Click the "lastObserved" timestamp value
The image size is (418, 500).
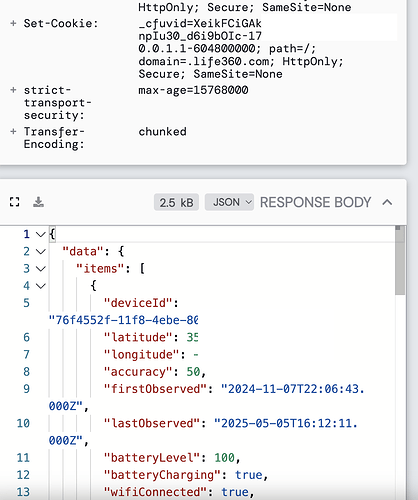(x=203, y=432)
